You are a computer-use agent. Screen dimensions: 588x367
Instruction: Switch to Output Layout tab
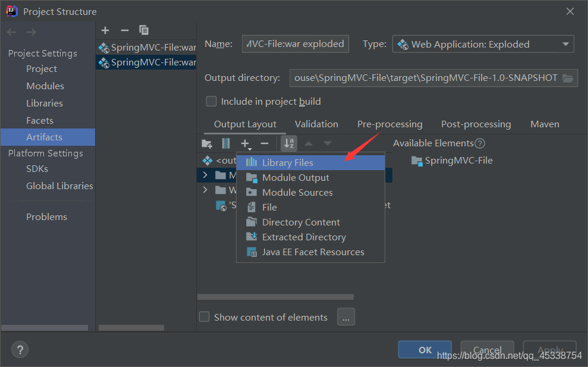[x=245, y=124]
